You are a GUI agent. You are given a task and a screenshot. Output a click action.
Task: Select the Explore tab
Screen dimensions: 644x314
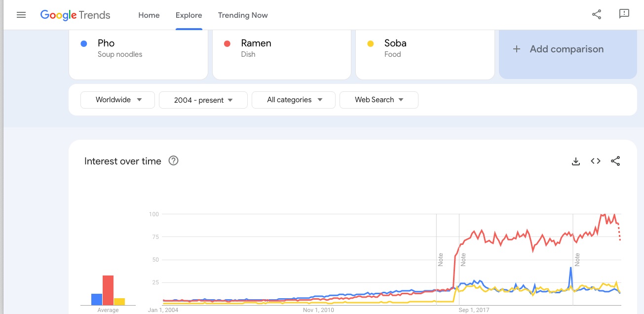(x=189, y=15)
